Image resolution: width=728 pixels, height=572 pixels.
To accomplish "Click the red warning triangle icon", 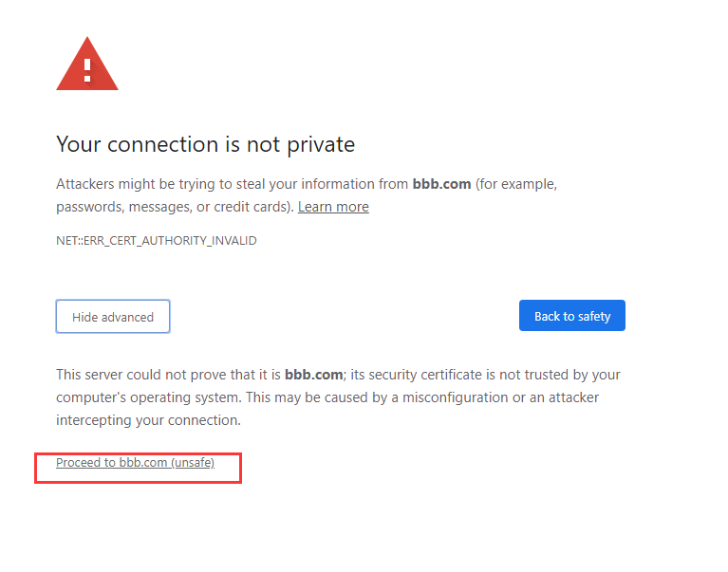I will 87,66.
